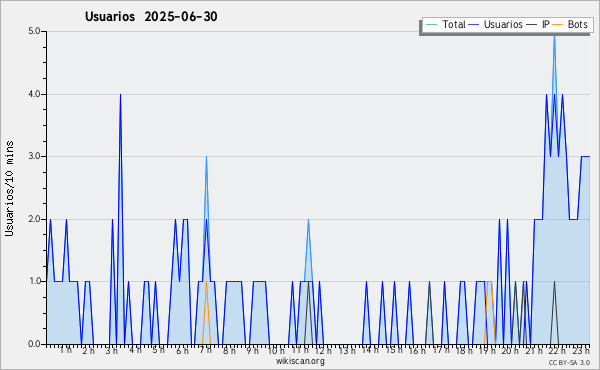
Task: Click the '12 h' x-axis label
Action: pyautogui.click(x=323, y=350)
